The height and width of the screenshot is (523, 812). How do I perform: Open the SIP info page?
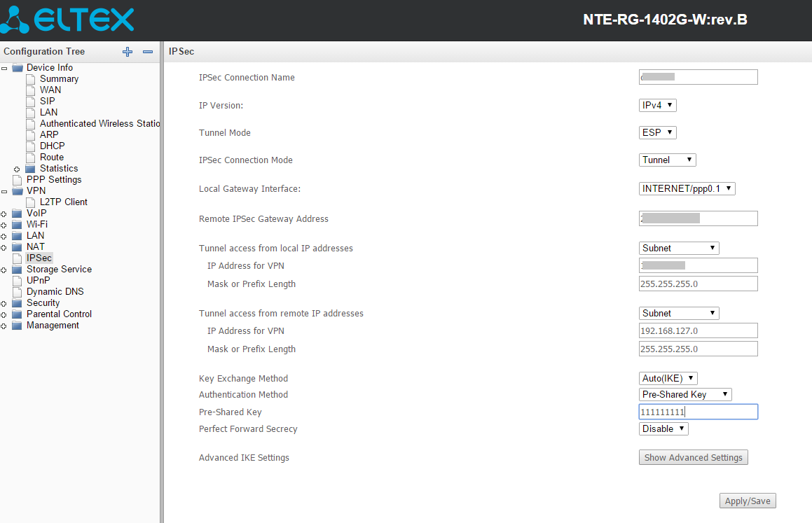click(47, 101)
